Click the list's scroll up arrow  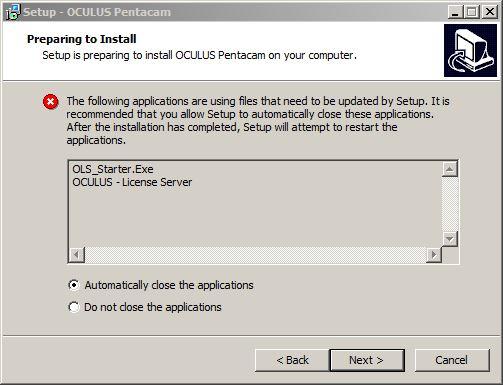coord(450,169)
